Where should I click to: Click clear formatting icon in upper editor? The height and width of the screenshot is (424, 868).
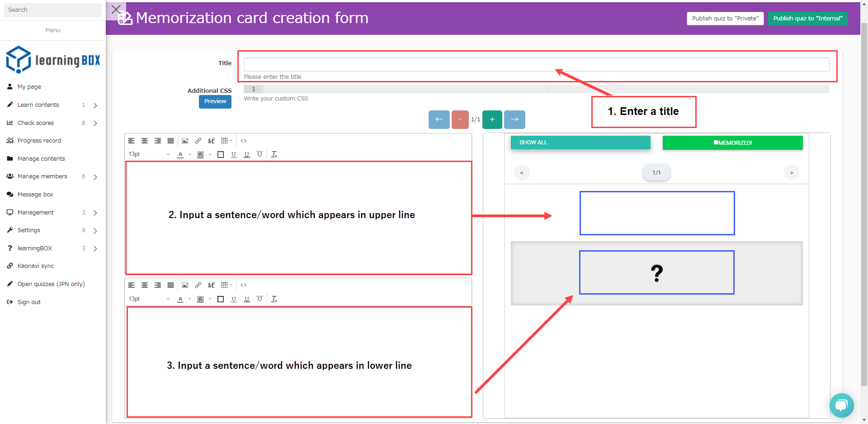click(274, 154)
